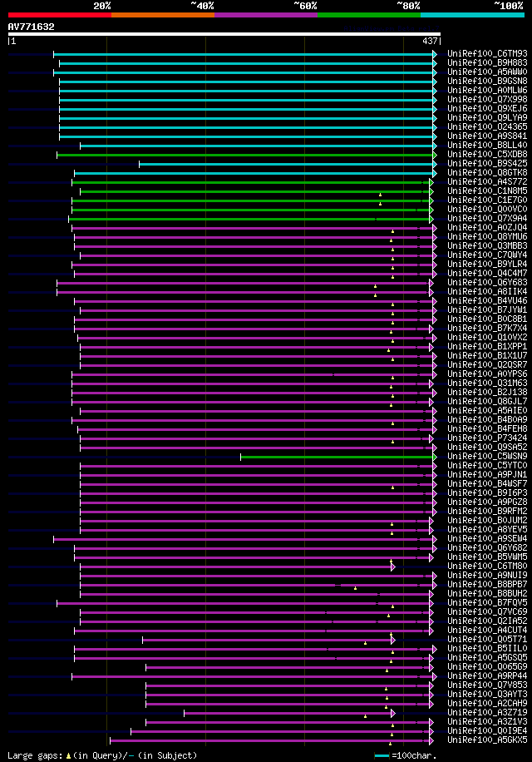Select the UniRef100_A5AWW0 label
This screenshot has width=532, height=762.
tap(487, 72)
